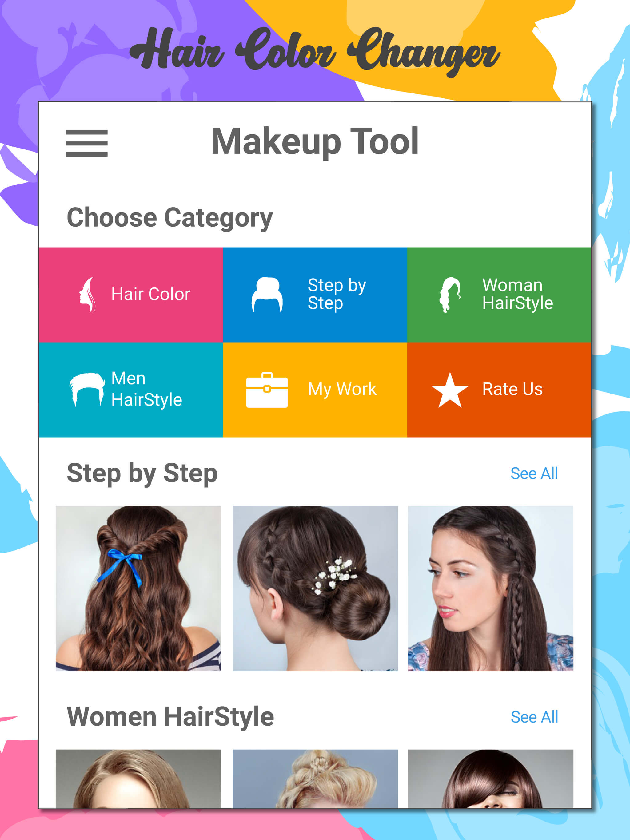Select the Step by Step category label

click(x=337, y=294)
